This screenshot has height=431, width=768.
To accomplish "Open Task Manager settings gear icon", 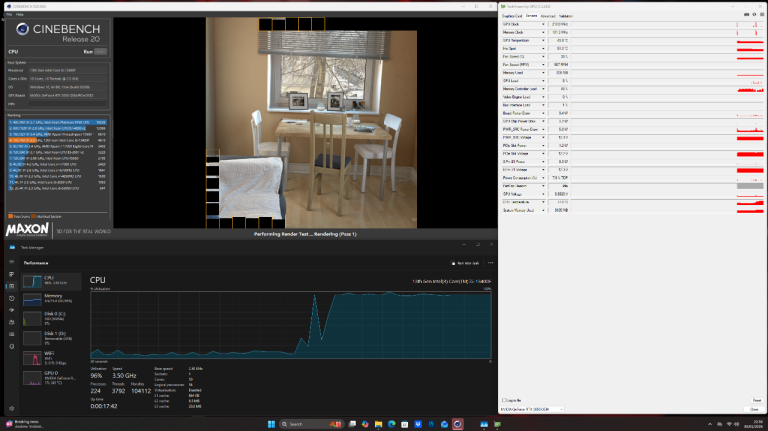I will tap(9, 409).
